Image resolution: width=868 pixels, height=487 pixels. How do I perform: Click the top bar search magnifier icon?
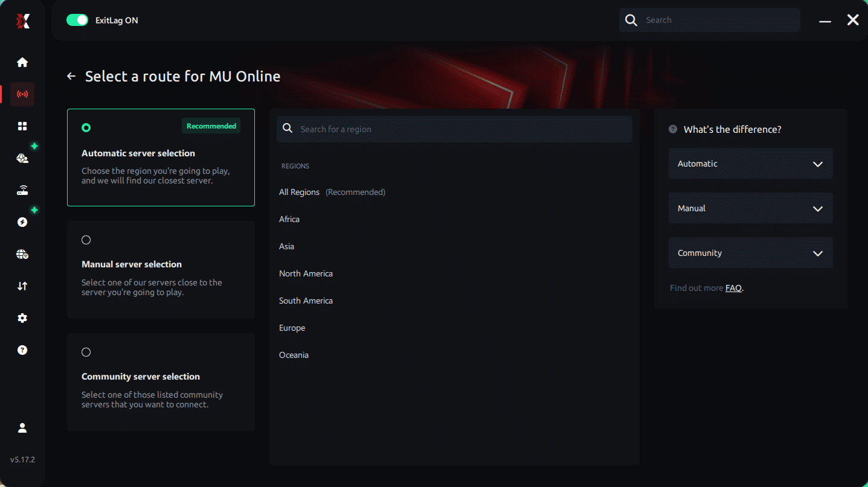(631, 21)
